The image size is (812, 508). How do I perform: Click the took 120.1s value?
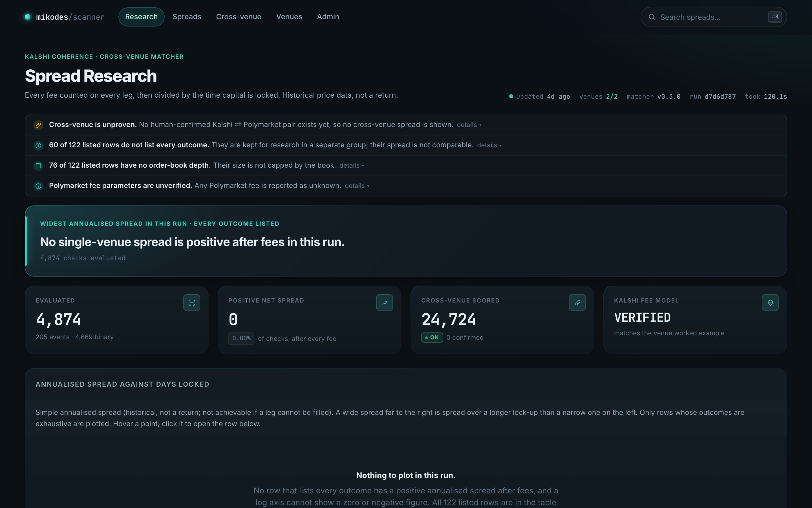tap(775, 97)
